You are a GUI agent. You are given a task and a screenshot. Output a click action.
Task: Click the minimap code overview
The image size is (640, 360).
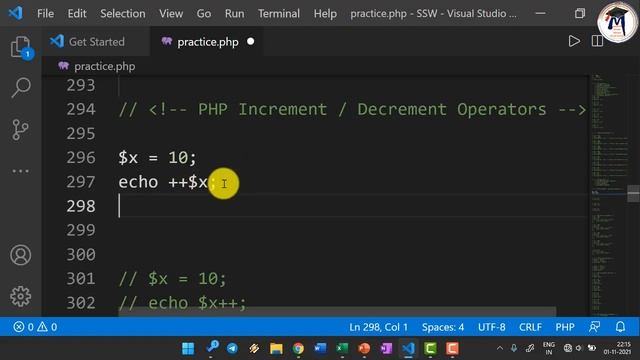click(609, 195)
